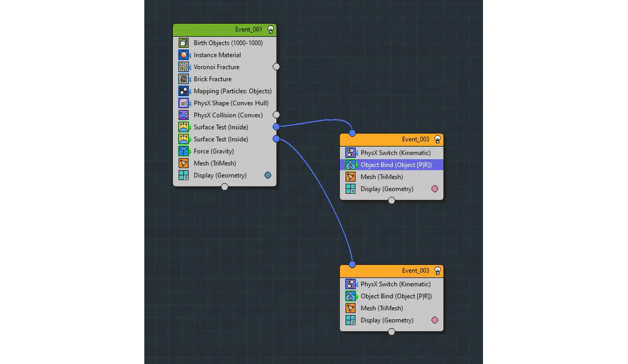Image resolution: width=628 pixels, height=364 pixels.
Task: Click the PhysX Shape (Convex Hull) icon
Action: (184, 103)
